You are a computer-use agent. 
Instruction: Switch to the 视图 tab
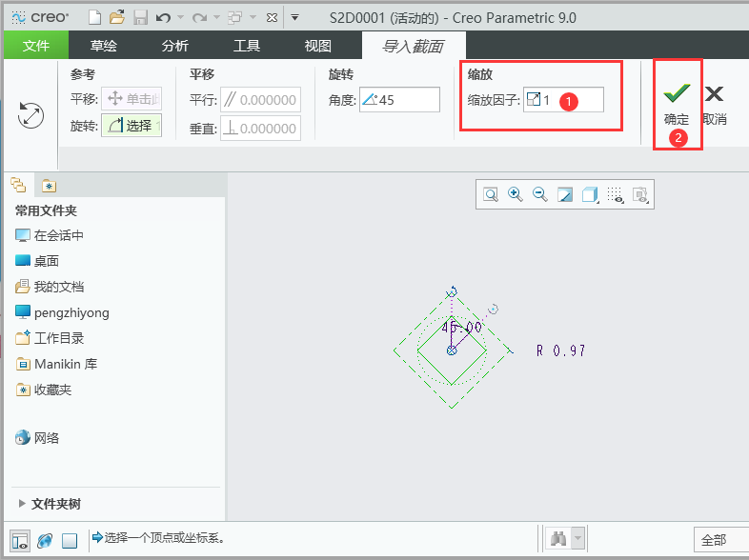pos(317,46)
